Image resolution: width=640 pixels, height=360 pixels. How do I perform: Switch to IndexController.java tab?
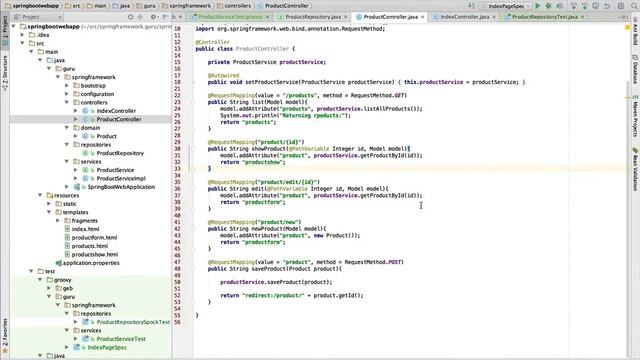[x=464, y=17]
